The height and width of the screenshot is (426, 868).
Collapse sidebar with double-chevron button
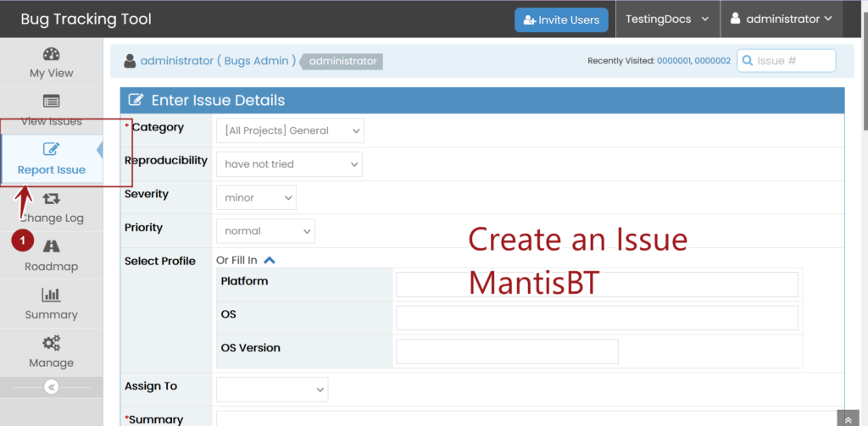[51, 387]
